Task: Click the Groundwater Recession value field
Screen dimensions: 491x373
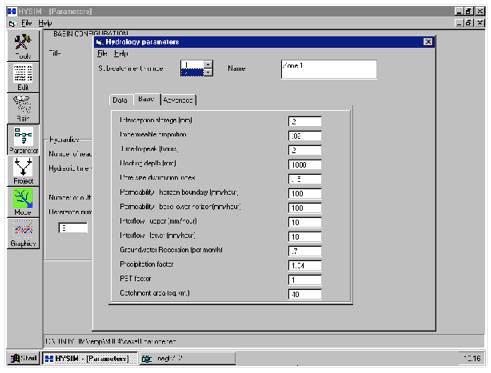Action: point(305,251)
